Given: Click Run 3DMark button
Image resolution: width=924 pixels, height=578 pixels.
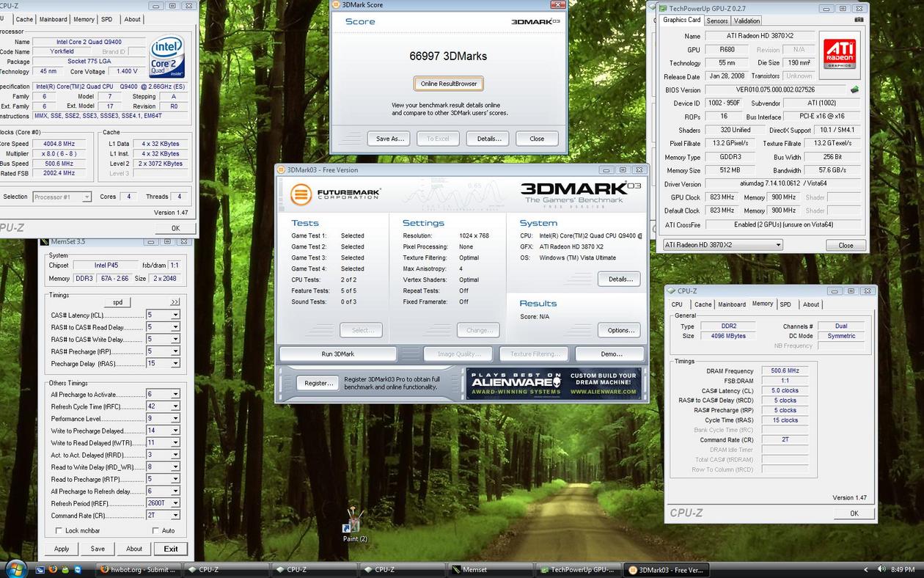Looking at the screenshot, I should [x=338, y=354].
